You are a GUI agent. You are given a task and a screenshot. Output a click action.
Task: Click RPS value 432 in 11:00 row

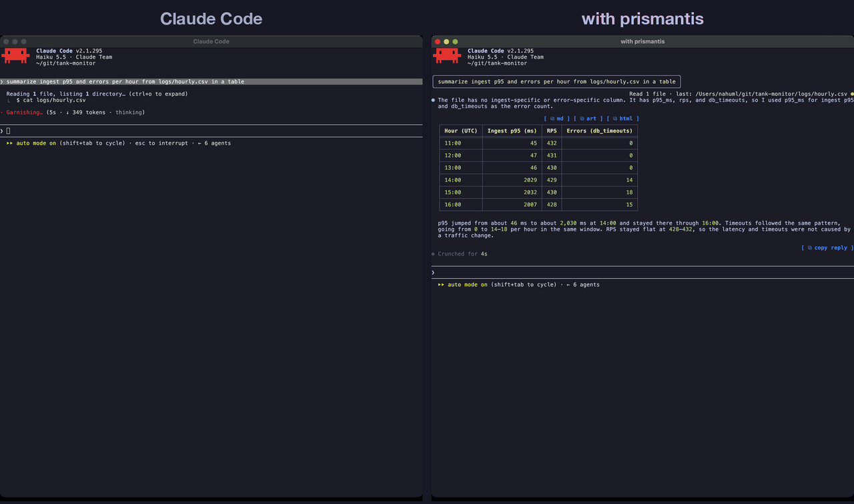(552, 143)
